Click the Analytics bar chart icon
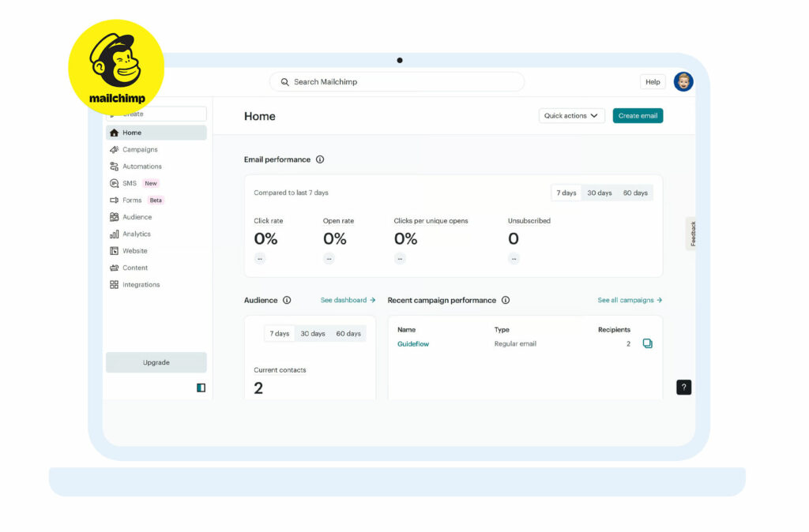The height and width of the screenshot is (532, 809). [x=114, y=234]
